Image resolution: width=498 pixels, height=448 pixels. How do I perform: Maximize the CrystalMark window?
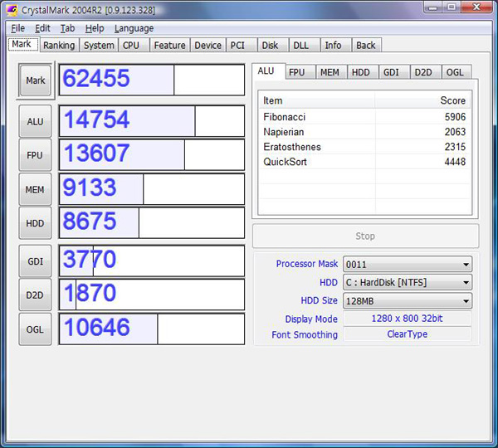pos(452,7)
